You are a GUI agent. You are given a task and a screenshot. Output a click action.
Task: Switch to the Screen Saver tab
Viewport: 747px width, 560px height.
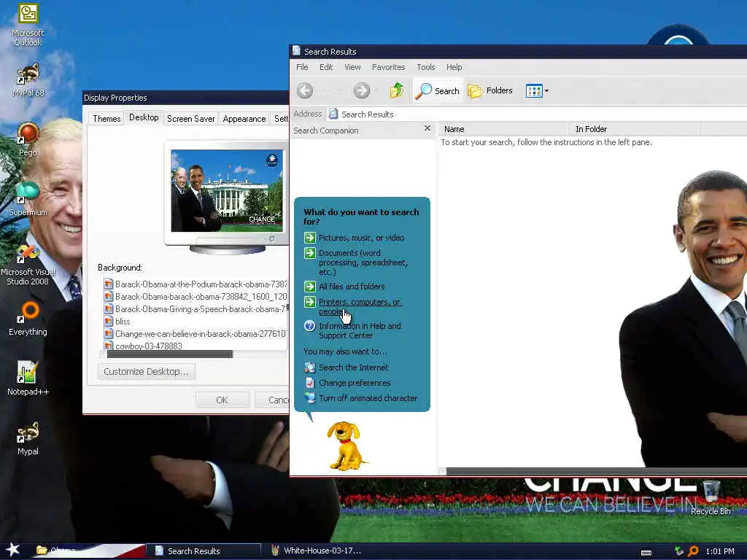pos(190,119)
